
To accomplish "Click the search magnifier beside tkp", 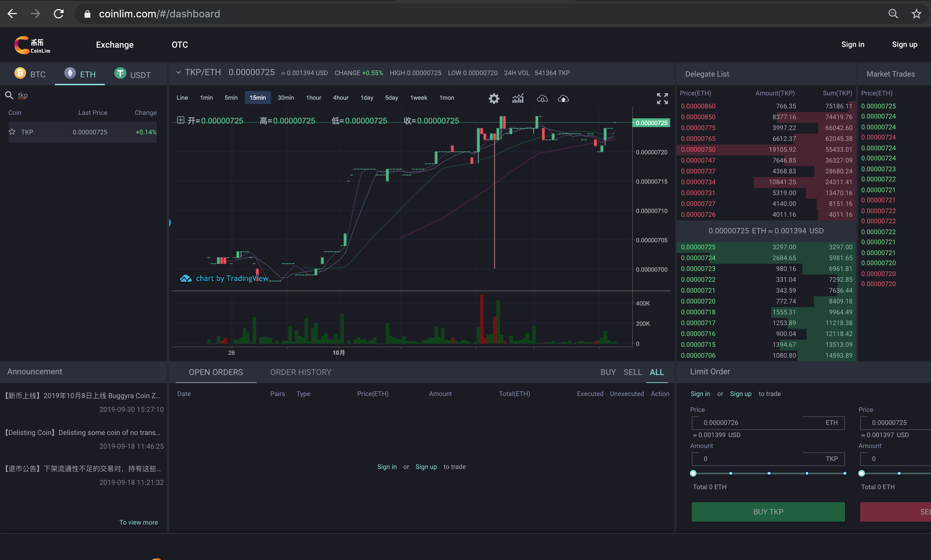I will pos(9,95).
